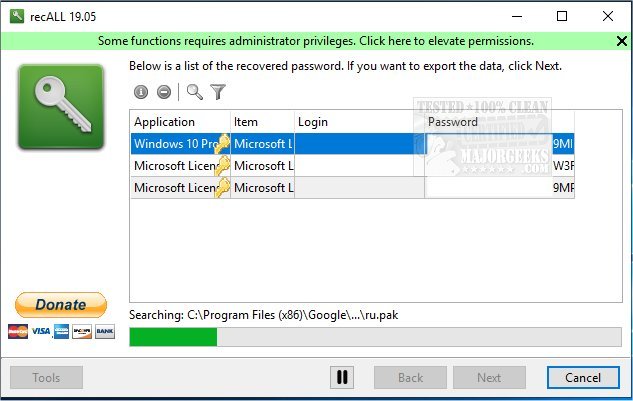Screen dimensions: 633x401
Task: Open search with the magnifier icon
Action: [195, 92]
